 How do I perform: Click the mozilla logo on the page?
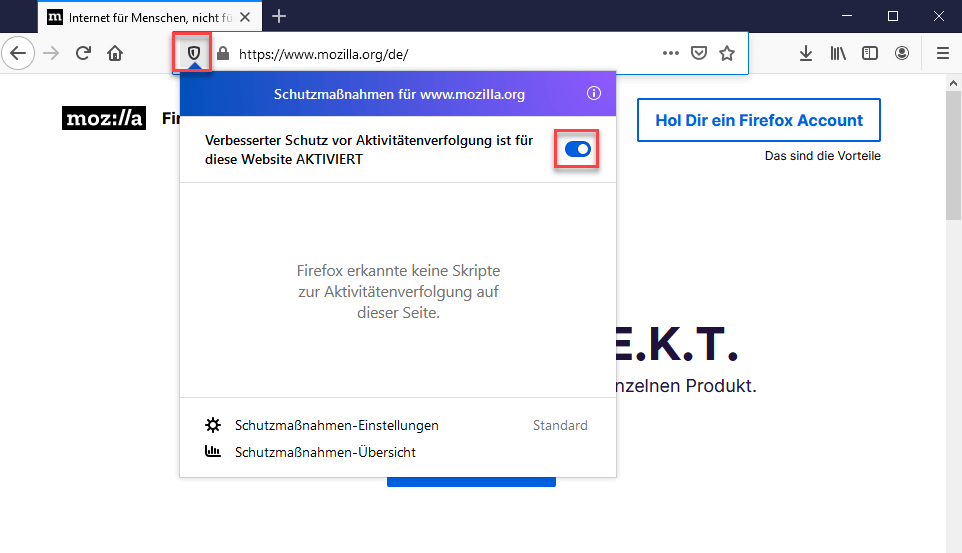pyautogui.click(x=104, y=118)
